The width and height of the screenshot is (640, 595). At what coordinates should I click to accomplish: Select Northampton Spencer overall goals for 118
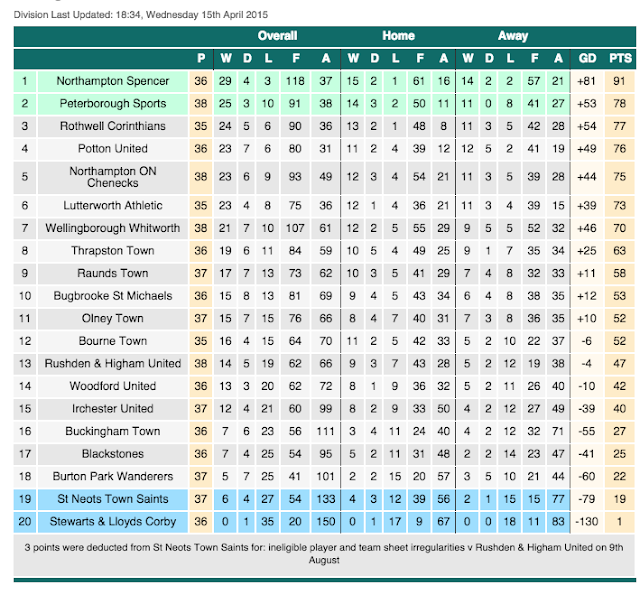[x=295, y=81]
